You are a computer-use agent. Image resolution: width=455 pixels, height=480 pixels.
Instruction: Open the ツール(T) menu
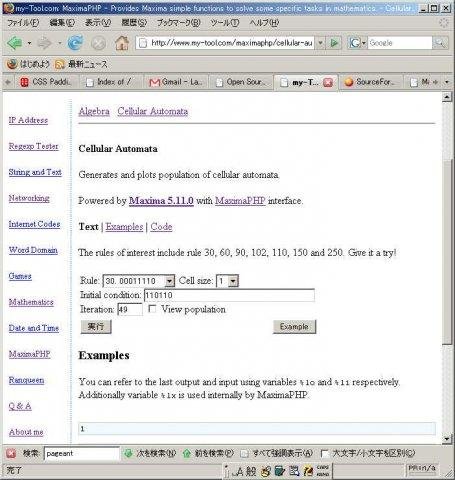point(225,23)
